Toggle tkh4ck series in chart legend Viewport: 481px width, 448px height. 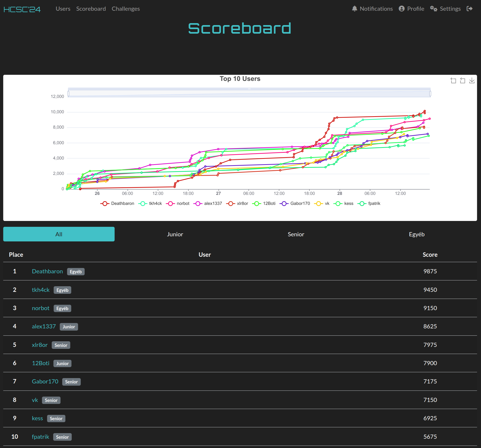[150, 203]
